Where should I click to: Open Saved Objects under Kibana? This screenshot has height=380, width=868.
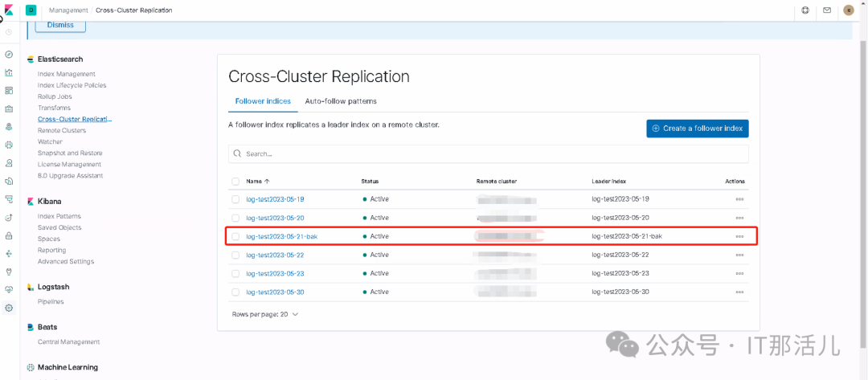pyautogui.click(x=59, y=227)
